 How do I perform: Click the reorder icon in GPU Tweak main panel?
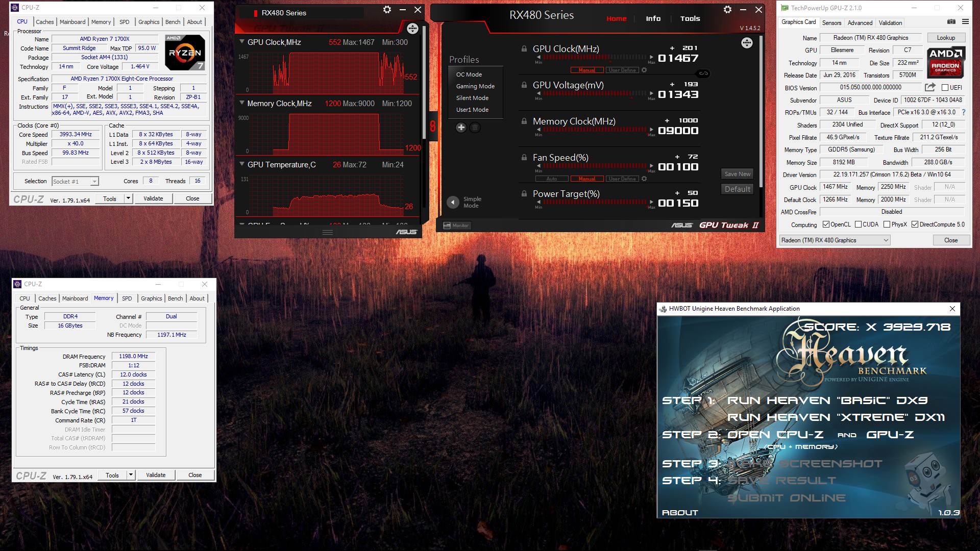[747, 43]
